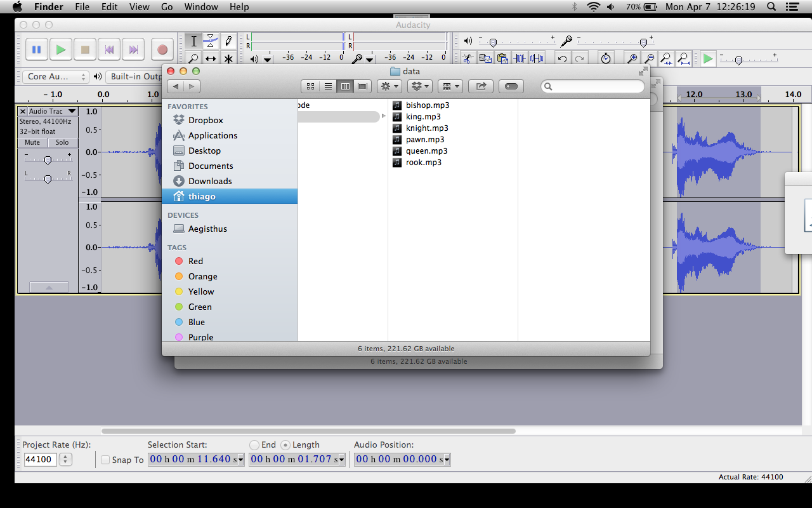Open the Audio Track name dropdown menu

point(72,111)
